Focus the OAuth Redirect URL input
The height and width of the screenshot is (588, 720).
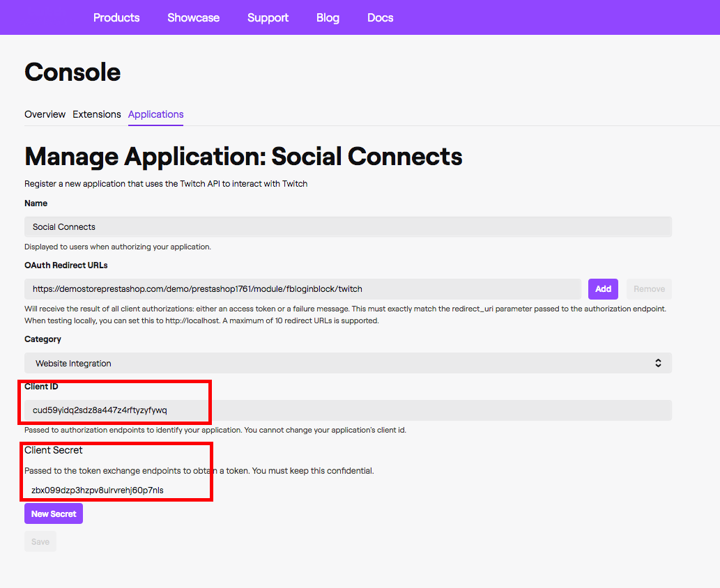303,289
